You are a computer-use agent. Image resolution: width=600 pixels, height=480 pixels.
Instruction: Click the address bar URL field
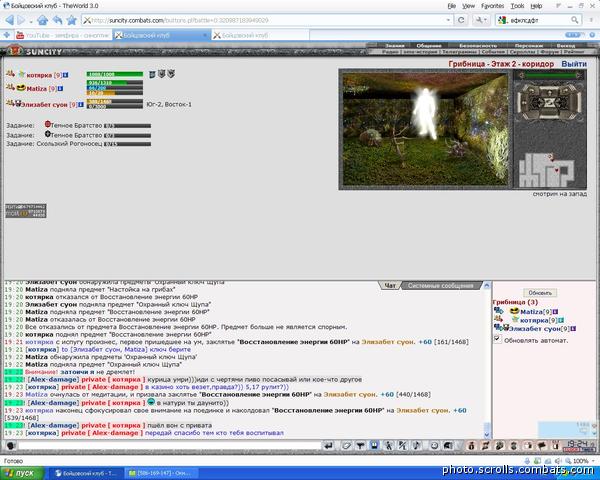click(267, 20)
